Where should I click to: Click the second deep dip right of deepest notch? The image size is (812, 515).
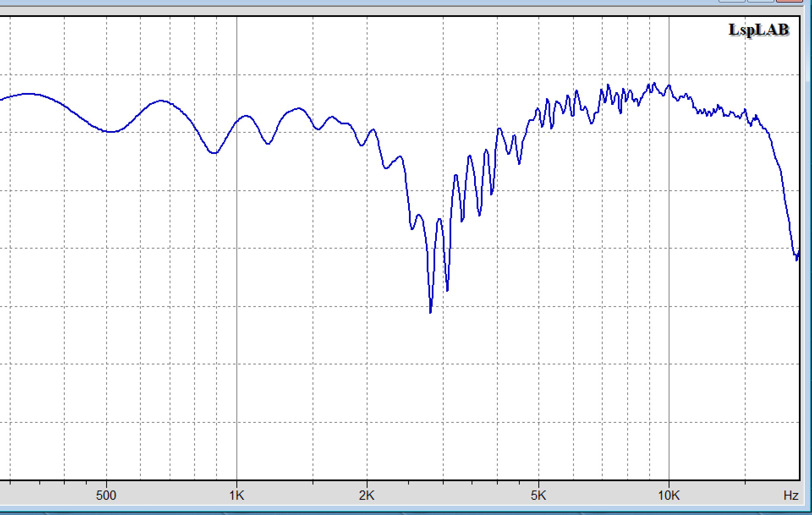click(x=447, y=290)
